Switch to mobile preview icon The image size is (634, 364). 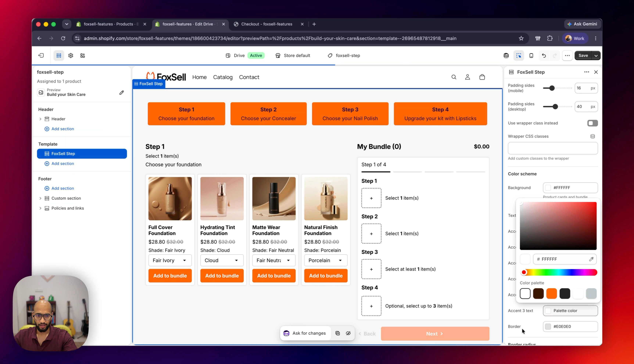pyautogui.click(x=531, y=55)
